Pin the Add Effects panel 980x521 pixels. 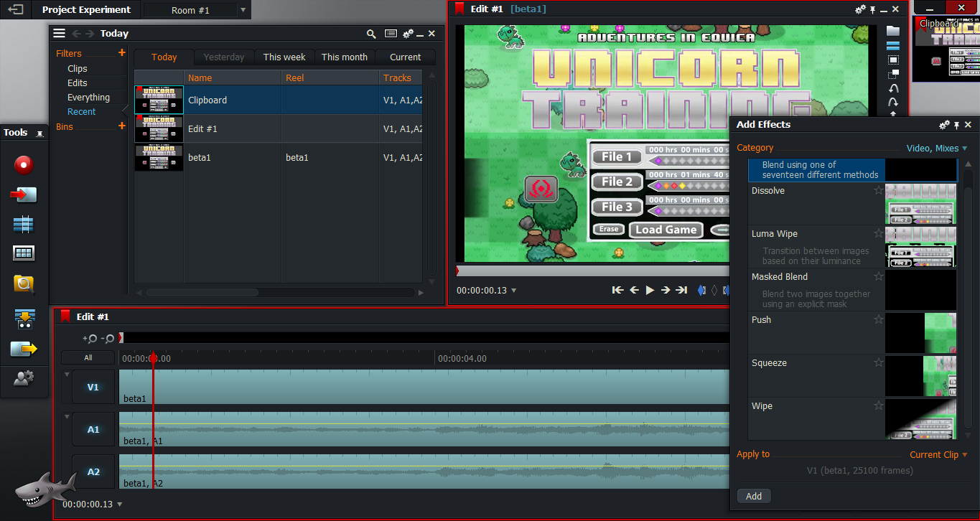[x=956, y=125]
